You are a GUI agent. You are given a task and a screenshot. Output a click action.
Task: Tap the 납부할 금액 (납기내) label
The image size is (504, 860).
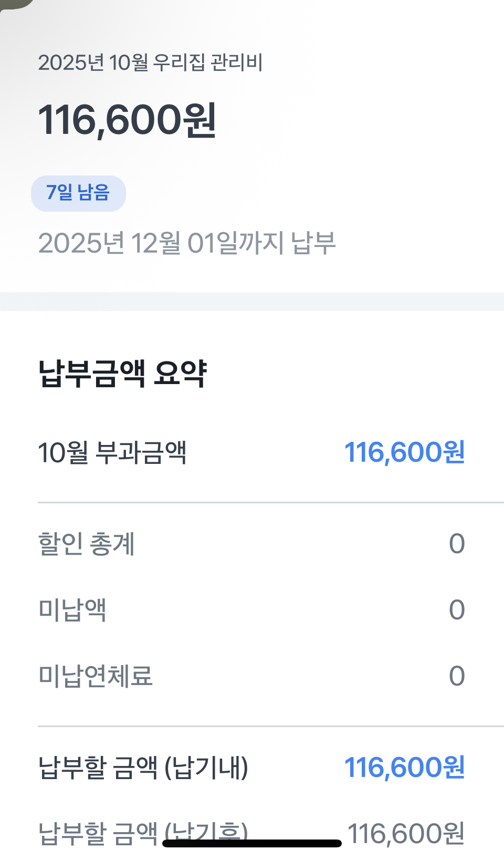click(x=143, y=768)
